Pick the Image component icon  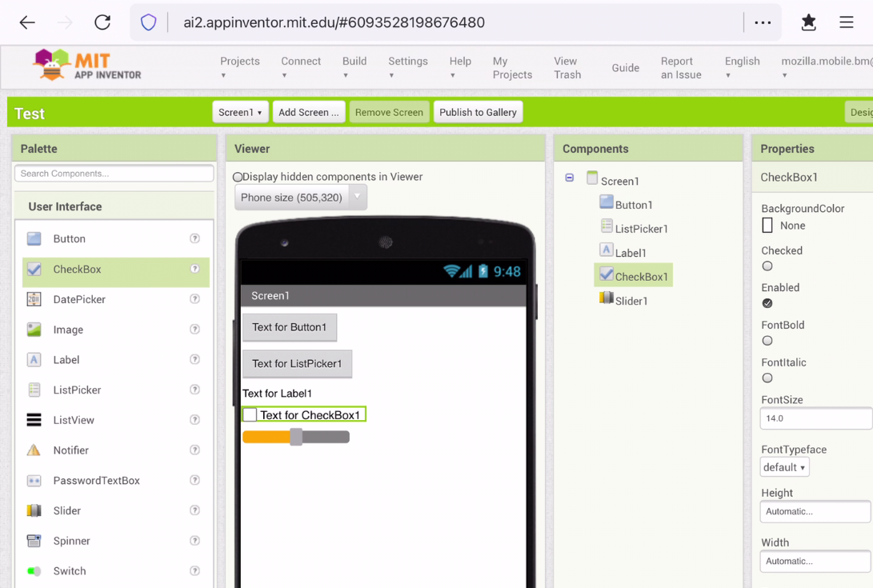tap(34, 329)
